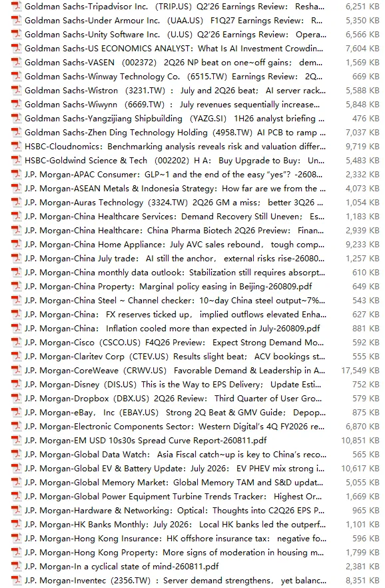
Task: Select file name J.P. Morgan-China Healthcare: China Pharma Biotech
Action: (174, 230)
